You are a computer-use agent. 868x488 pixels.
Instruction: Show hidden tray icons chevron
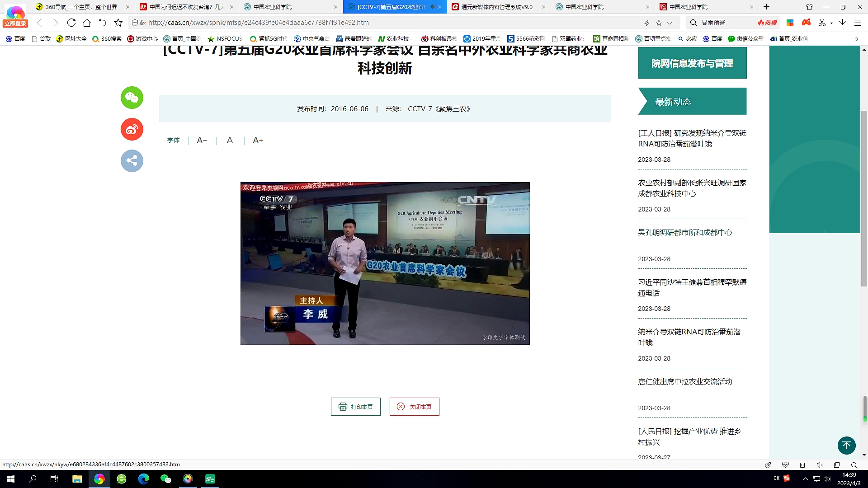(805, 479)
